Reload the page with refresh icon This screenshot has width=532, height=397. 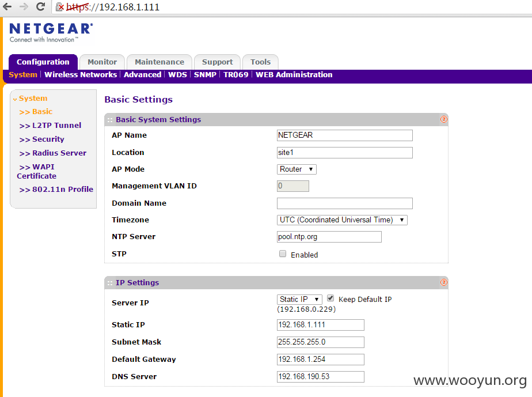coord(40,6)
